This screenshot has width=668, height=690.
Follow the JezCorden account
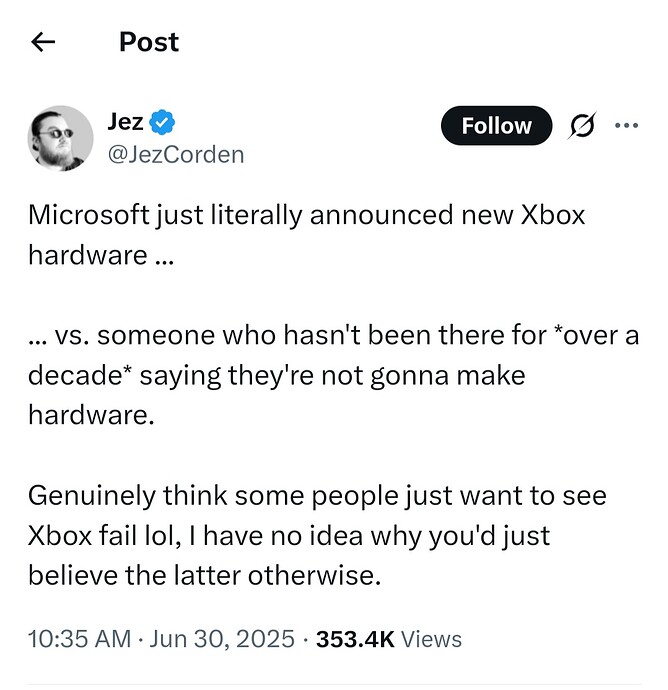click(x=496, y=125)
